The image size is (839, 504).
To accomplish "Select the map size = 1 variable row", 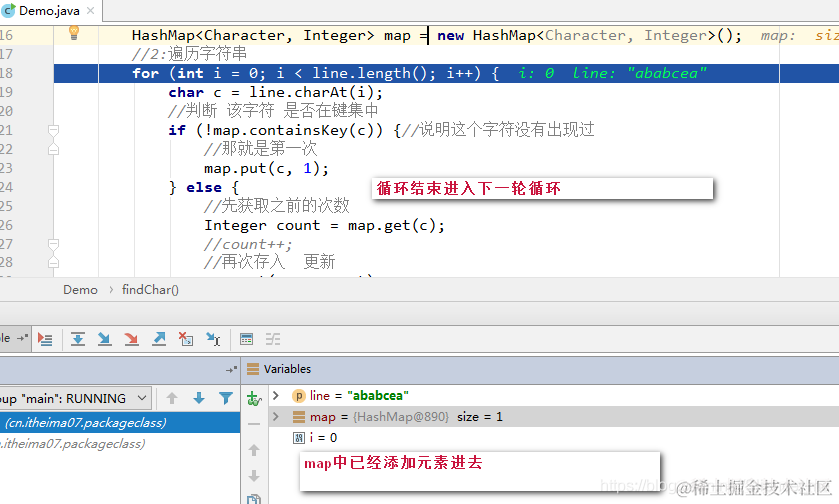I will pos(553,417).
